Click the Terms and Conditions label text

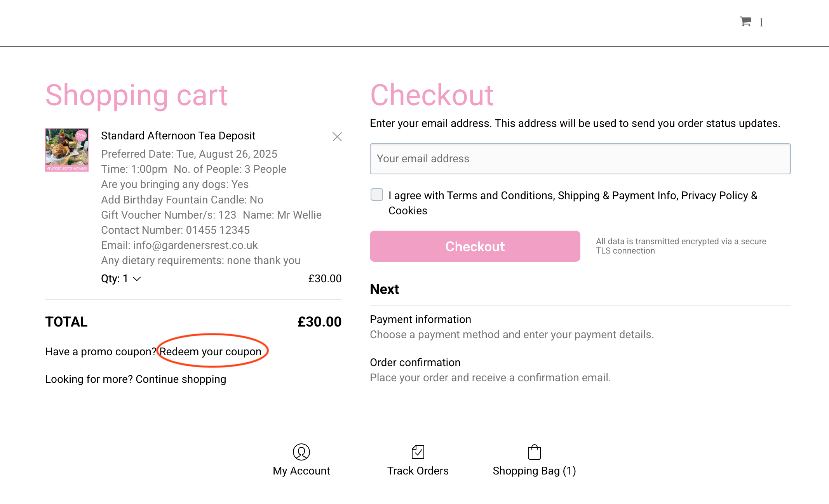click(573, 203)
